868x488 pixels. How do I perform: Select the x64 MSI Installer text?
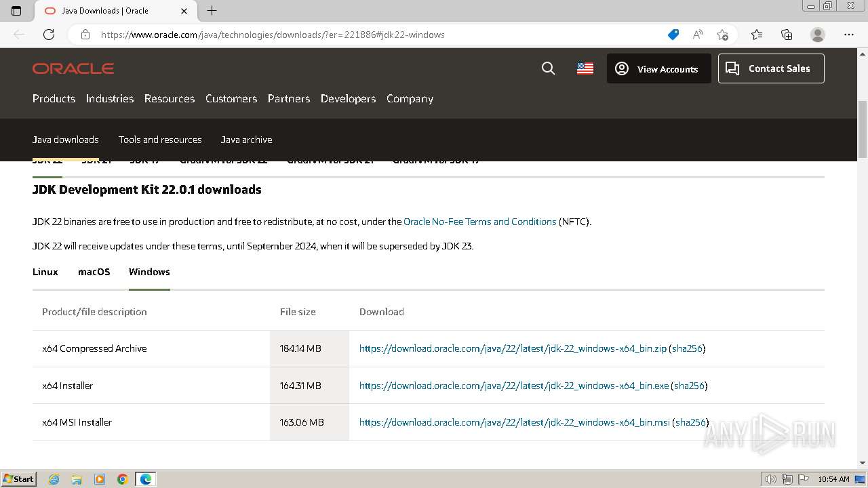77,422
